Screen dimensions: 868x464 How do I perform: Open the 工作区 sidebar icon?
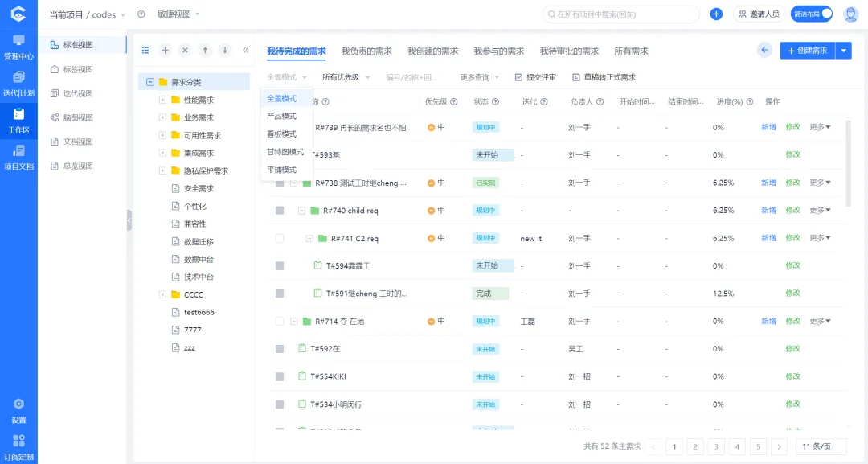pyautogui.click(x=18, y=121)
